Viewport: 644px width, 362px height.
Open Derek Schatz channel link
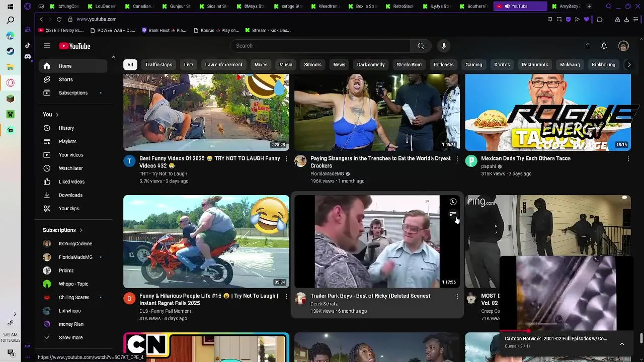click(x=324, y=304)
